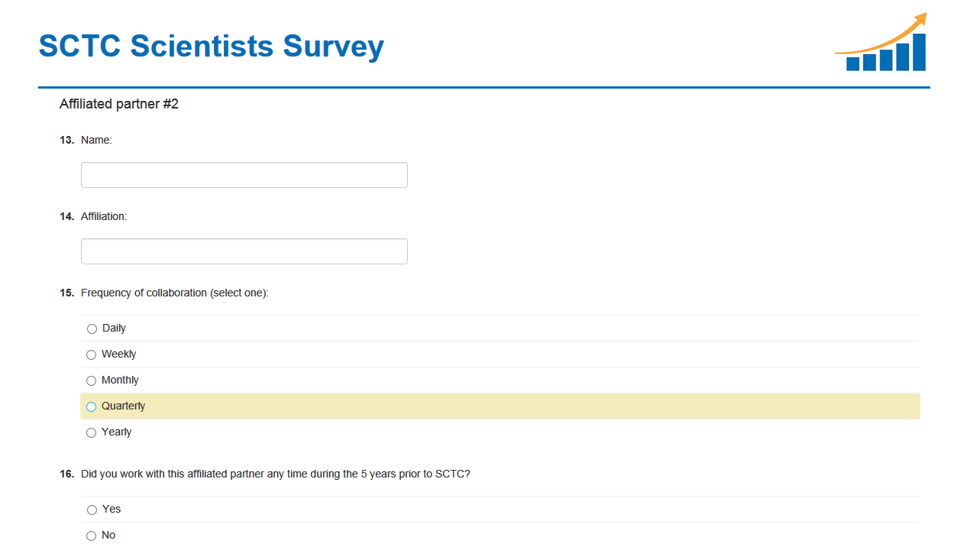
Task: Focus the Affiliation text field
Action: click(244, 251)
